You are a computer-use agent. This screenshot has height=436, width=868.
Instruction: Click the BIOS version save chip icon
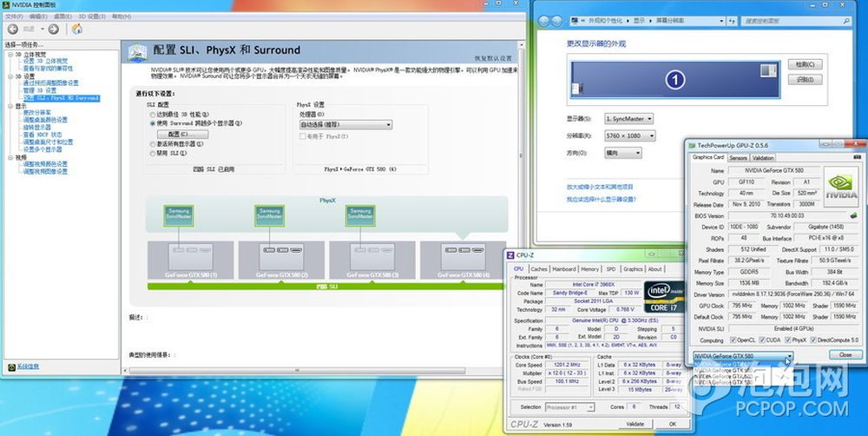click(x=853, y=216)
